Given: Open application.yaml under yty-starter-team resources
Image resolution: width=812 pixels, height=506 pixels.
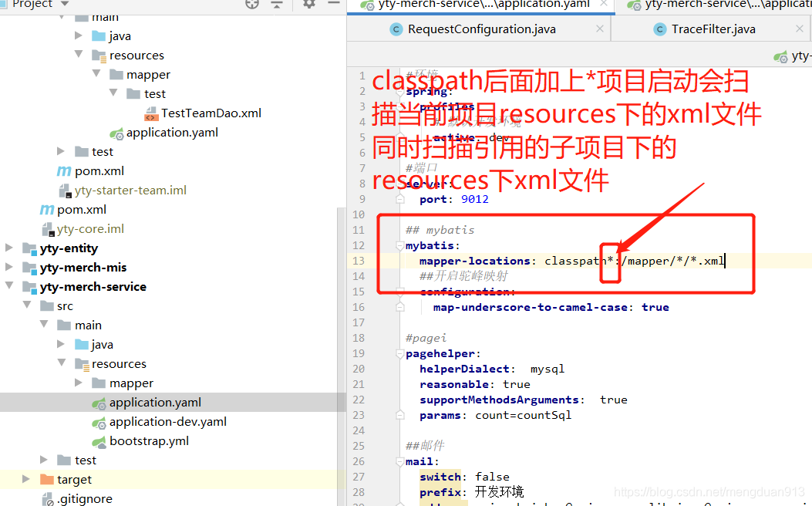Looking at the screenshot, I should click(x=172, y=133).
